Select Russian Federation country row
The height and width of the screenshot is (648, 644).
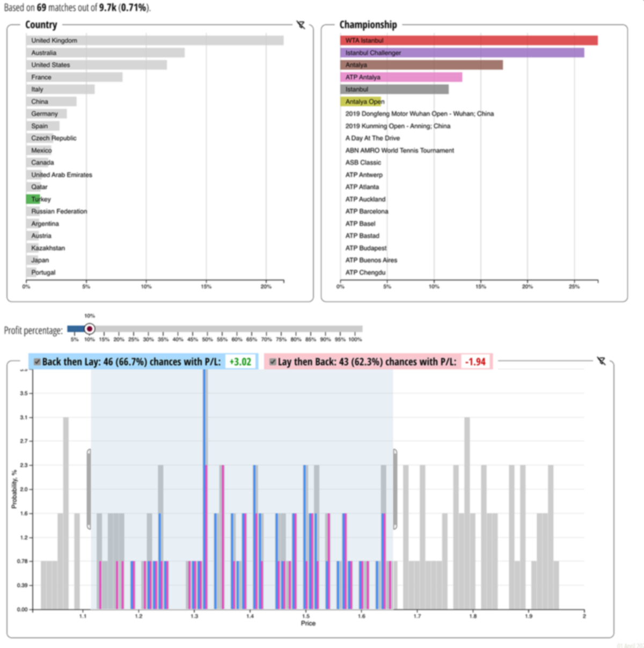coord(59,211)
